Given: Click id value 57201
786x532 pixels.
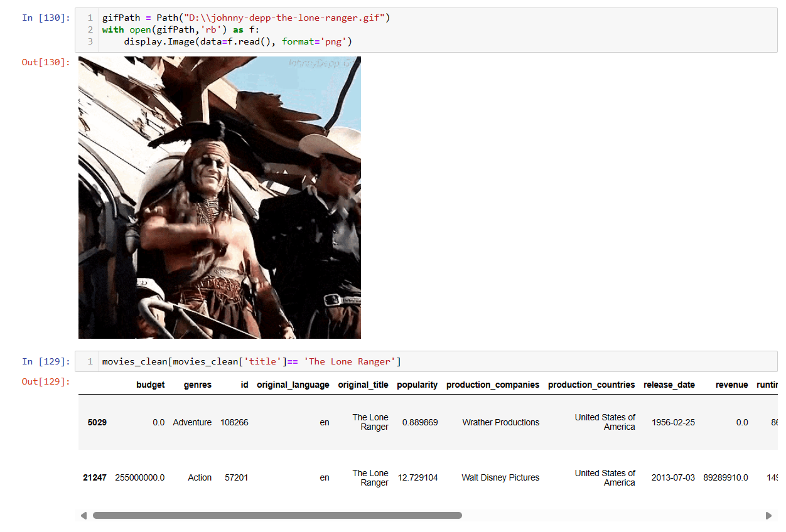Looking at the screenshot, I should [x=237, y=477].
